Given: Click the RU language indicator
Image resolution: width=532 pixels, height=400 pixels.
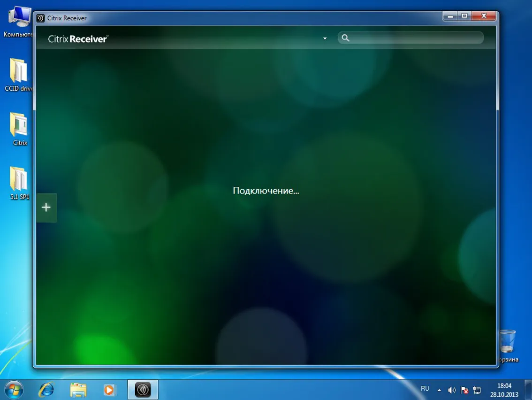Looking at the screenshot, I should click(425, 388).
